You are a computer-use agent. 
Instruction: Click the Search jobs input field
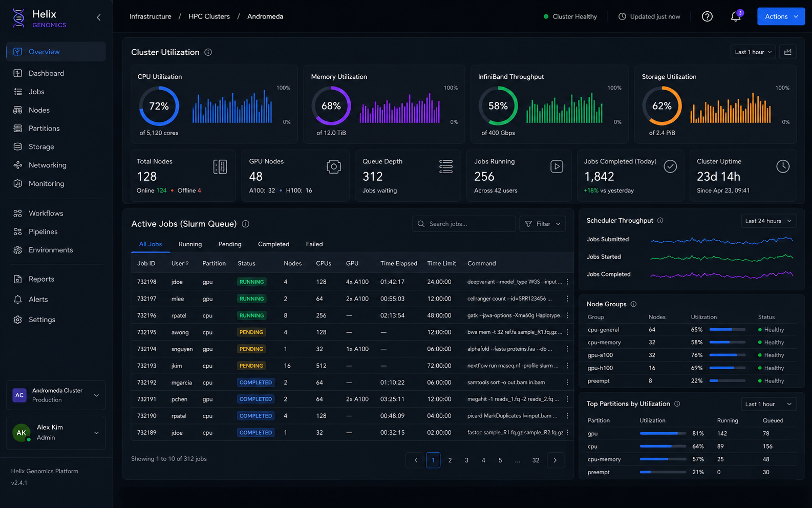[464, 224]
